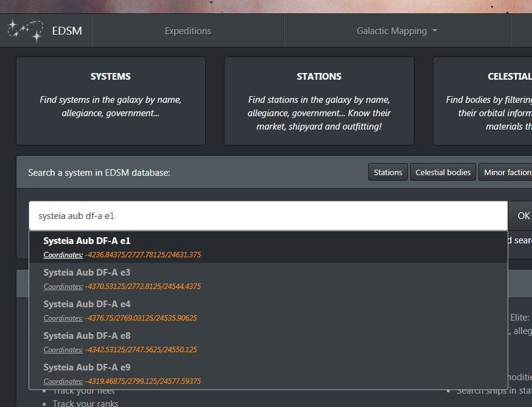Screen dimensions: 532x407
Task: Open the STATIONS card
Action: tap(319, 101)
